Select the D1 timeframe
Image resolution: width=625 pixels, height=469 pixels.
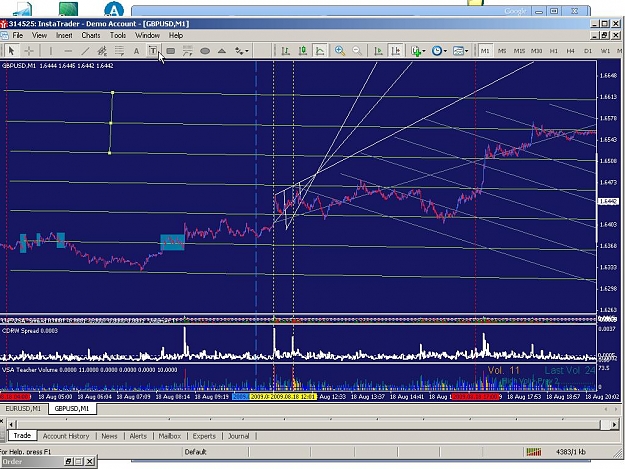(x=588, y=51)
